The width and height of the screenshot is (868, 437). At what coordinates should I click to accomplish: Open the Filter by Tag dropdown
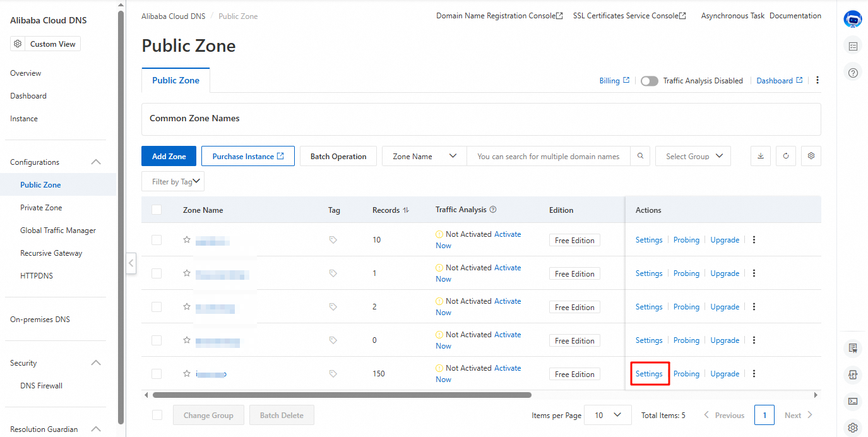pos(173,181)
